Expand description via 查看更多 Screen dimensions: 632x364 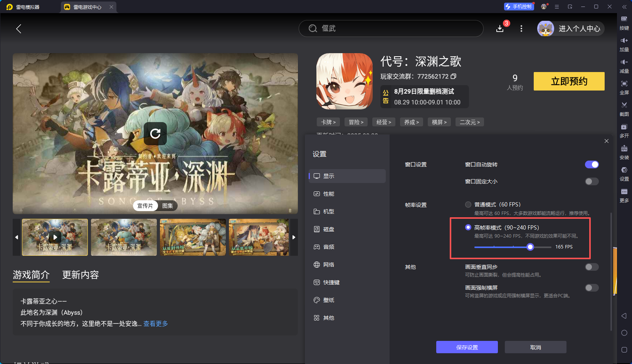click(156, 324)
